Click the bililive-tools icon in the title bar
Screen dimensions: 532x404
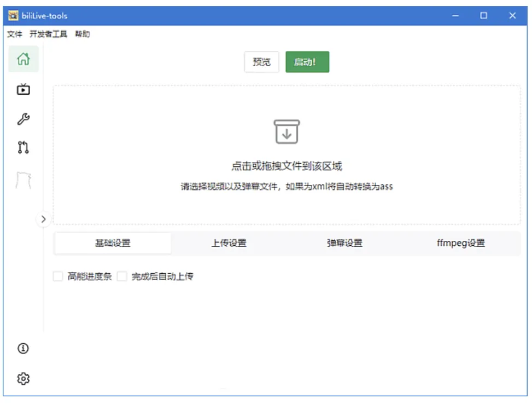coord(12,15)
